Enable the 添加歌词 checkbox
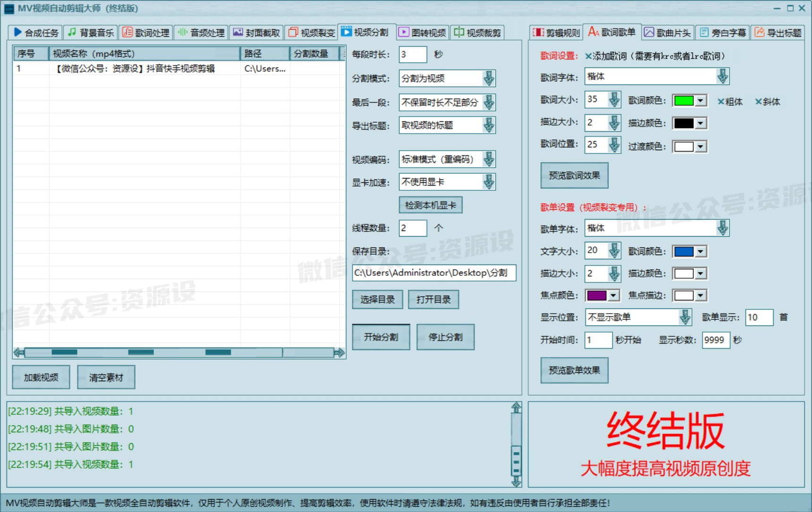 pos(589,56)
